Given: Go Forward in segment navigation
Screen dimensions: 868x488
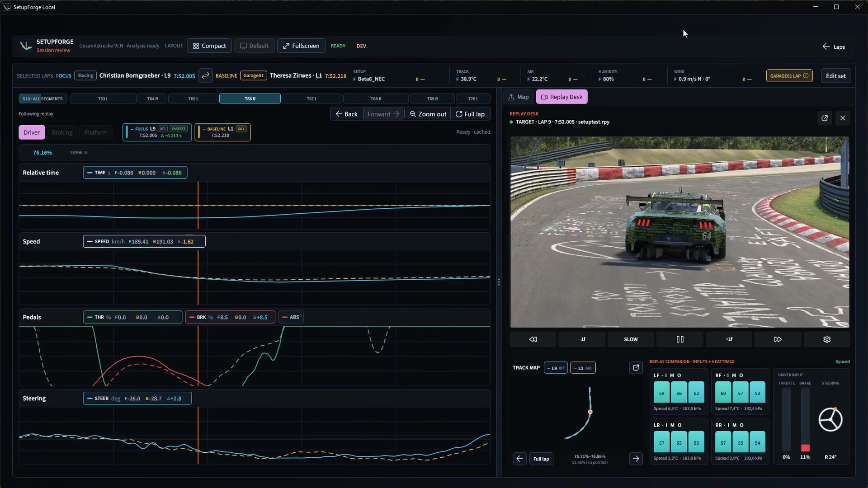Looking at the screenshot, I should coord(383,114).
